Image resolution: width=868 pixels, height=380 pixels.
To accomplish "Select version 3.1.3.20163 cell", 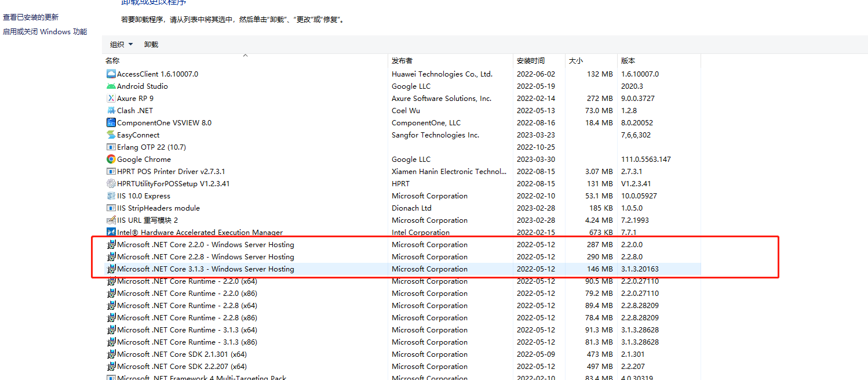I will (640, 269).
